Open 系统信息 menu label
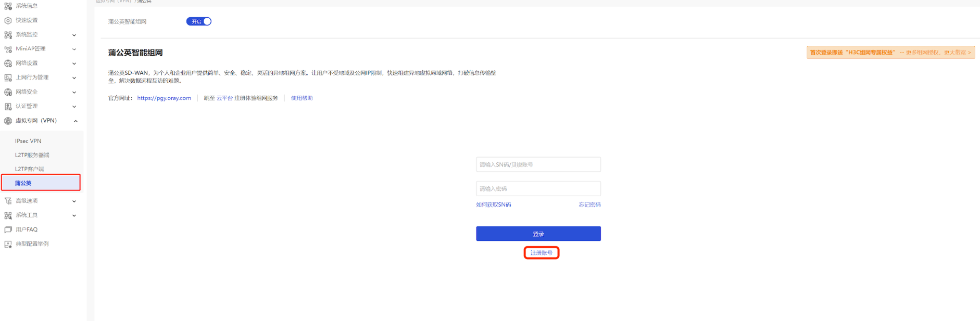 point(27,6)
